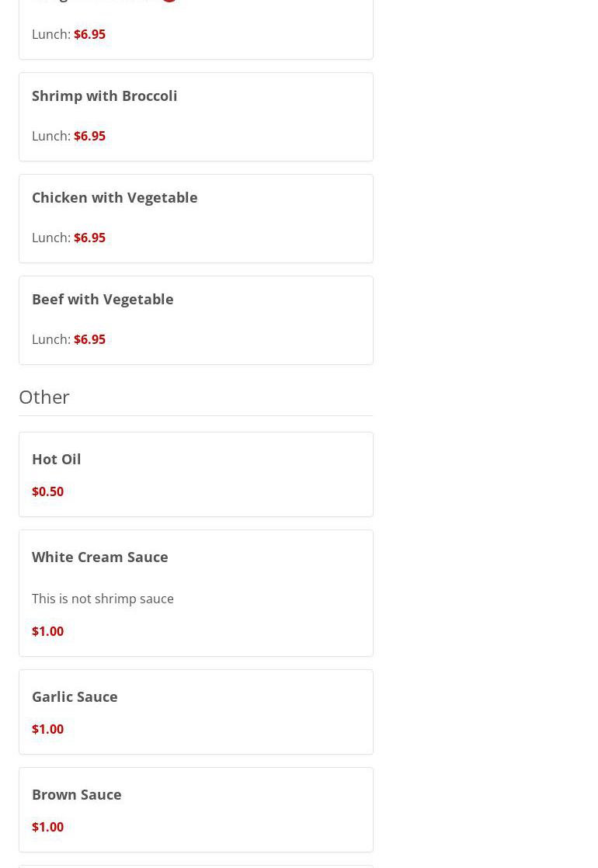598x868 pixels.
Task: Click Chicken with Vegetable lunch price
Action: pos(89,238)
